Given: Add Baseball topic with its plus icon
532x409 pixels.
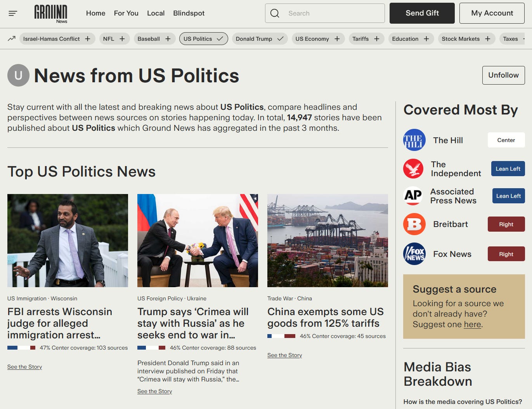Looking at the screenshot, I should tap(168, 39).
